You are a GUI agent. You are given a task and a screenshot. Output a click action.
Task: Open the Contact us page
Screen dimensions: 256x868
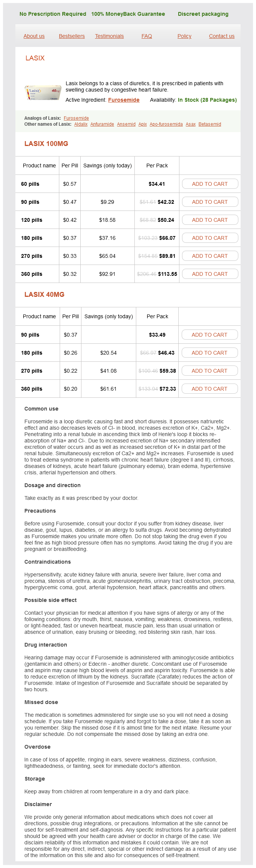[x=221, y=36]
